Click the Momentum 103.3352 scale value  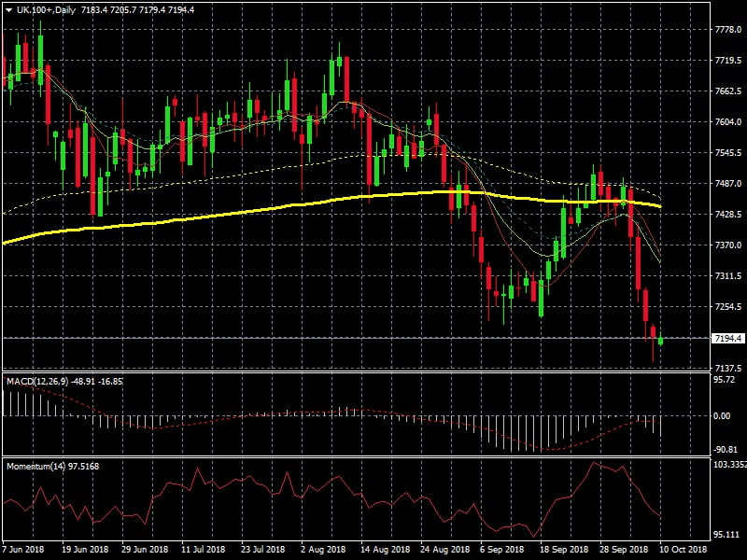[728, 464]
